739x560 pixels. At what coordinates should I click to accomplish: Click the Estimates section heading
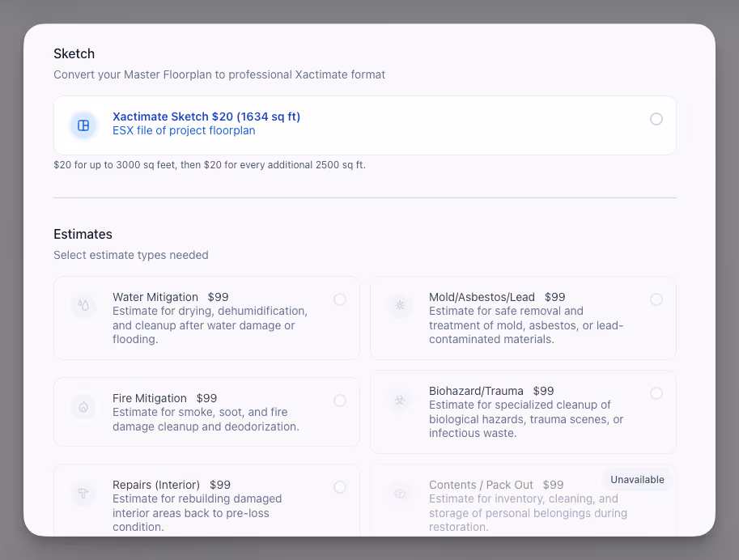83,234
